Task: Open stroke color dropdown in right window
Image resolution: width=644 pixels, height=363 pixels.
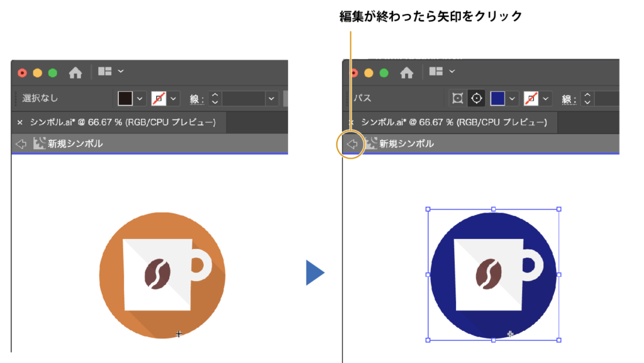Action: coord(545,99)
